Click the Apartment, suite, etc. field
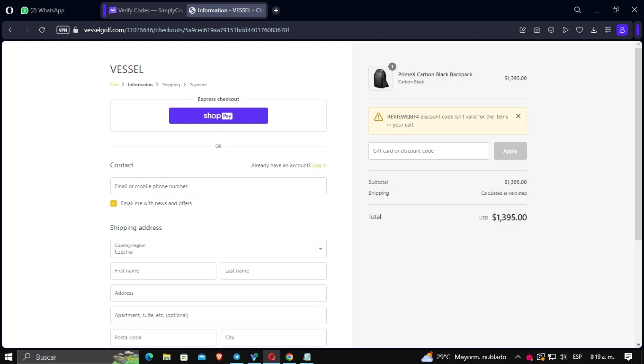The width and height of the screenshot is (644, 364). [218, 316]
